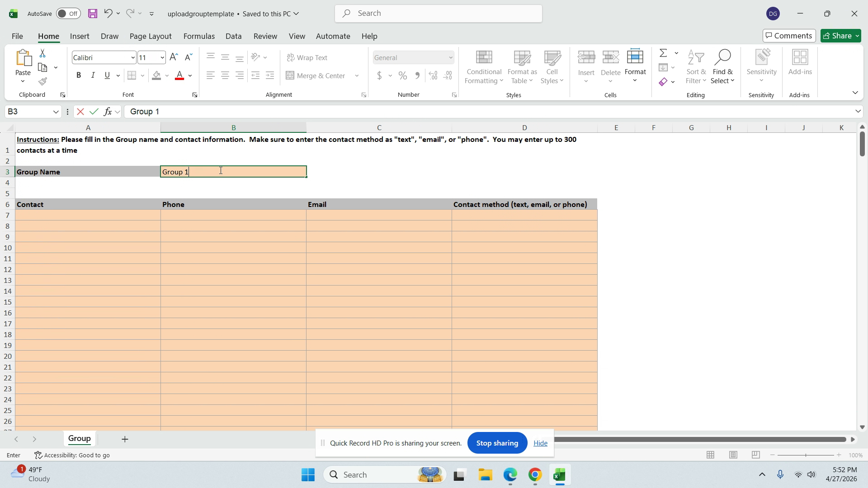Click the Align Right icon
The image size is (868, 488).
click(240, 75)
